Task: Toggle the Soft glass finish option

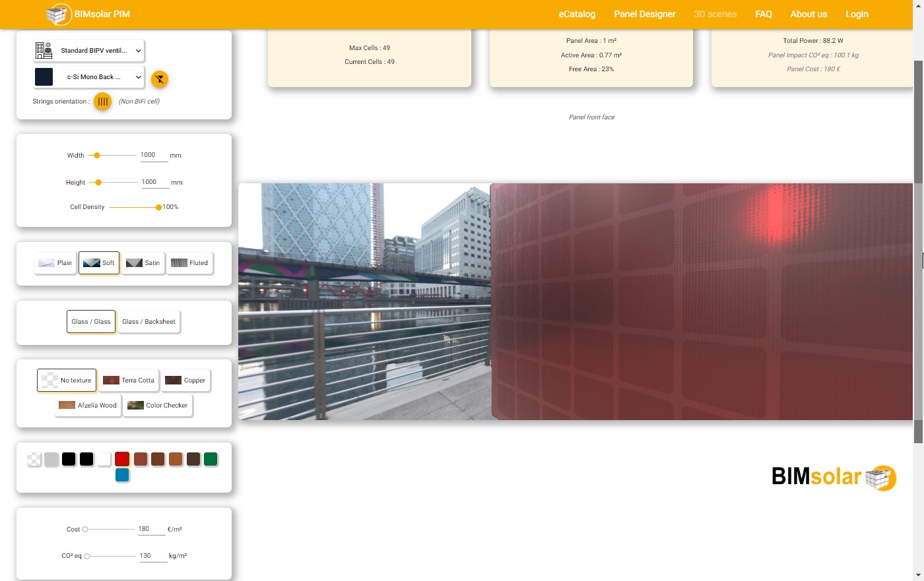Action: point(98,262)
